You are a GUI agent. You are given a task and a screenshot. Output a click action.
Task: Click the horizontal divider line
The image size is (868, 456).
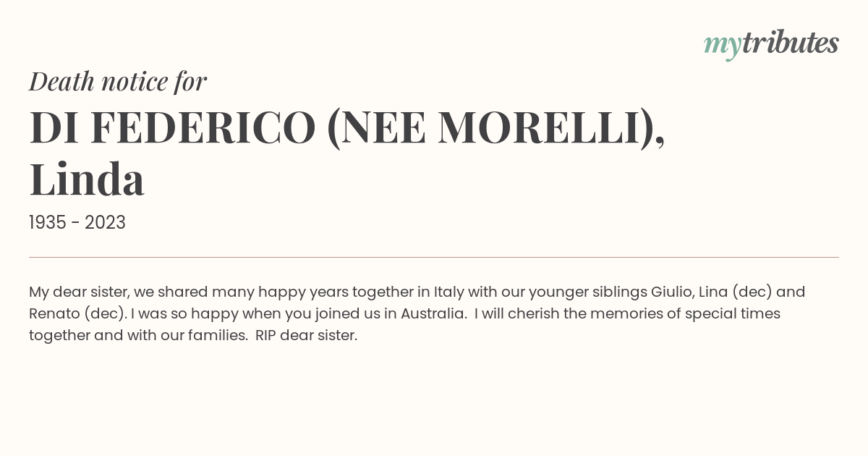[434, 257]
